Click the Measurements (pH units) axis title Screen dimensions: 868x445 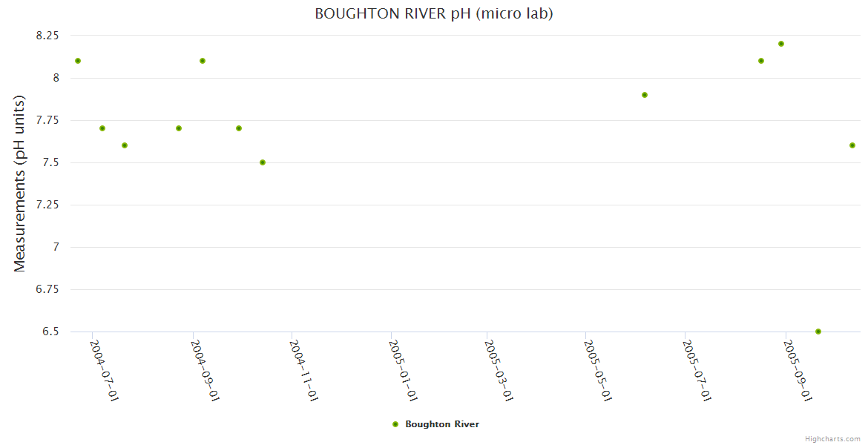[x=20, y=183]
